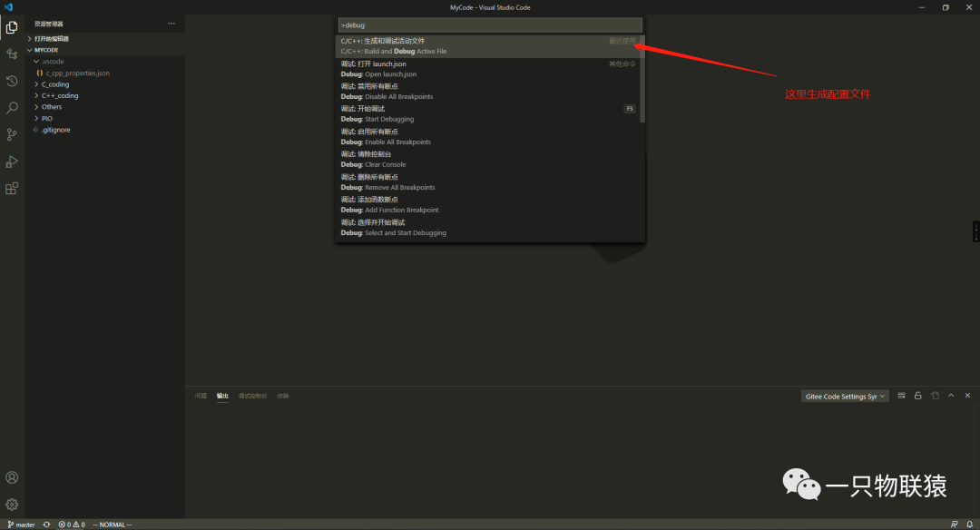Open the Source Control view
Screen dimensions: 980x530
tap(12, 135)
